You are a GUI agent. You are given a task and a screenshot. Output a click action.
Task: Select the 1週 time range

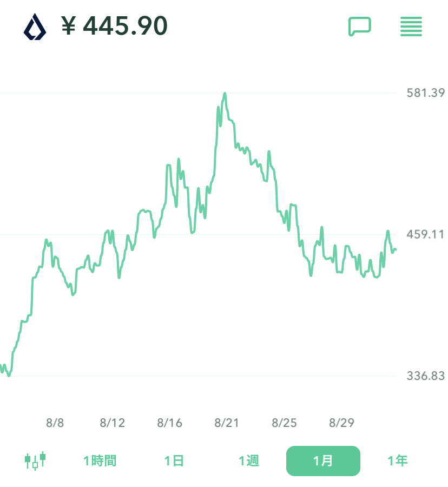249,461
